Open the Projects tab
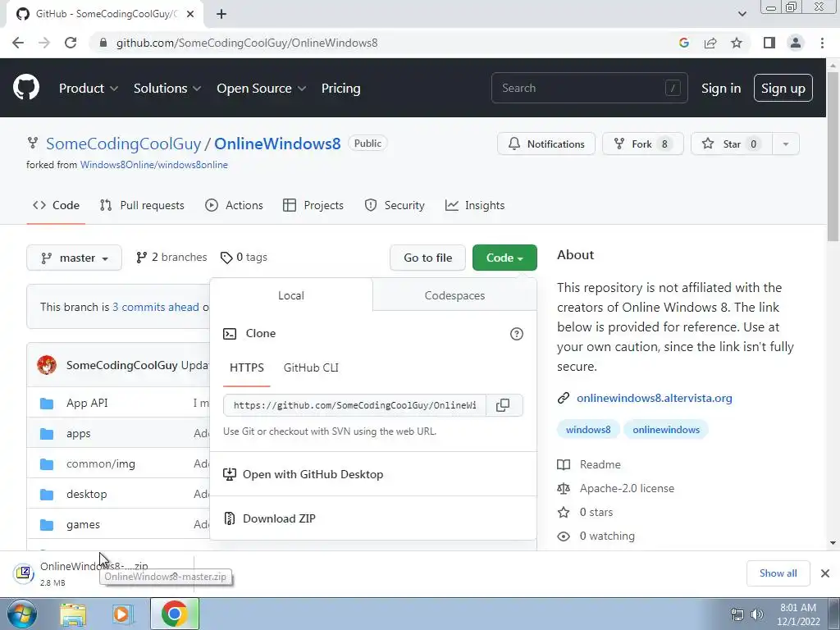 coord(313,205)
